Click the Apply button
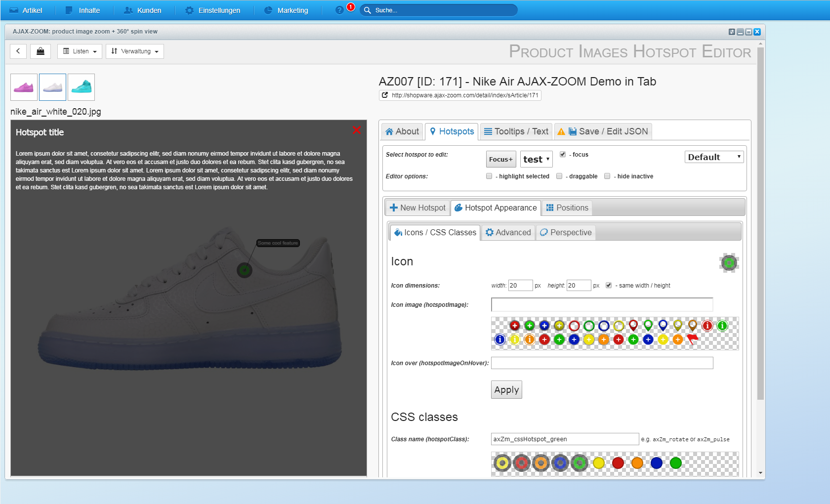 click(x=506, y=389)
